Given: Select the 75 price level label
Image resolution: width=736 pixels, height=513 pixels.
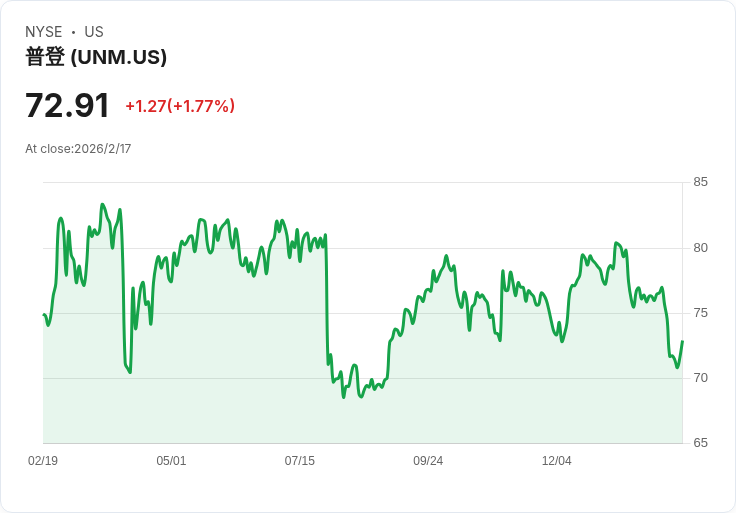Looking at the screenshot, I should [x=700, y=313].
